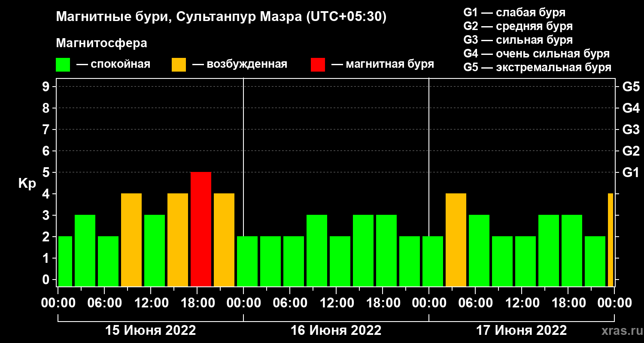
Task: Select the orange bar right after the red bar
Action: [224, 240]
